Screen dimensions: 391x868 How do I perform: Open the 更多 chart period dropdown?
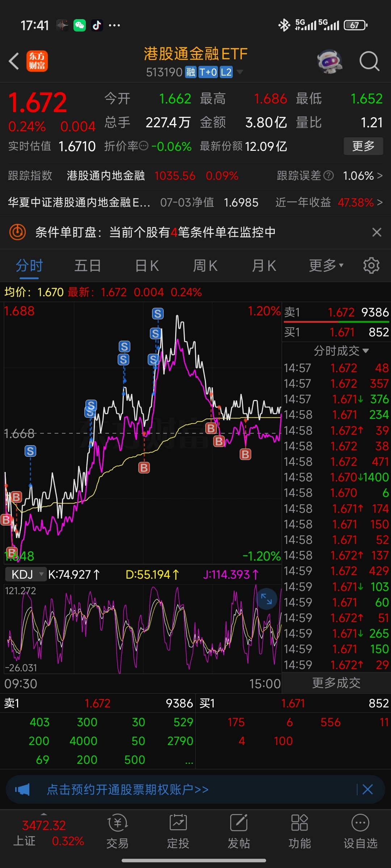[x=326, y=266]
